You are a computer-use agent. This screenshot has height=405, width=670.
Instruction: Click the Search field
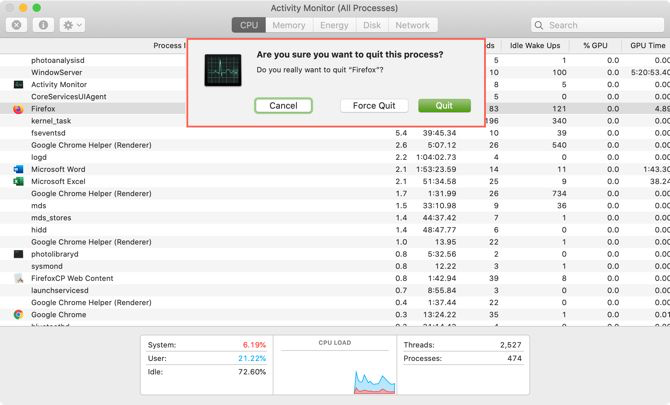pos(597,25)
